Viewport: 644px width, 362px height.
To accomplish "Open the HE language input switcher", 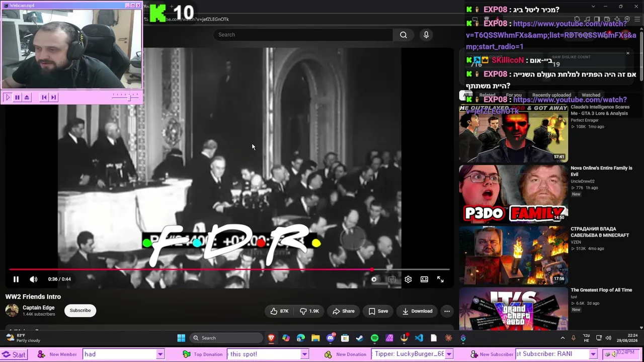I will [586, 338].
